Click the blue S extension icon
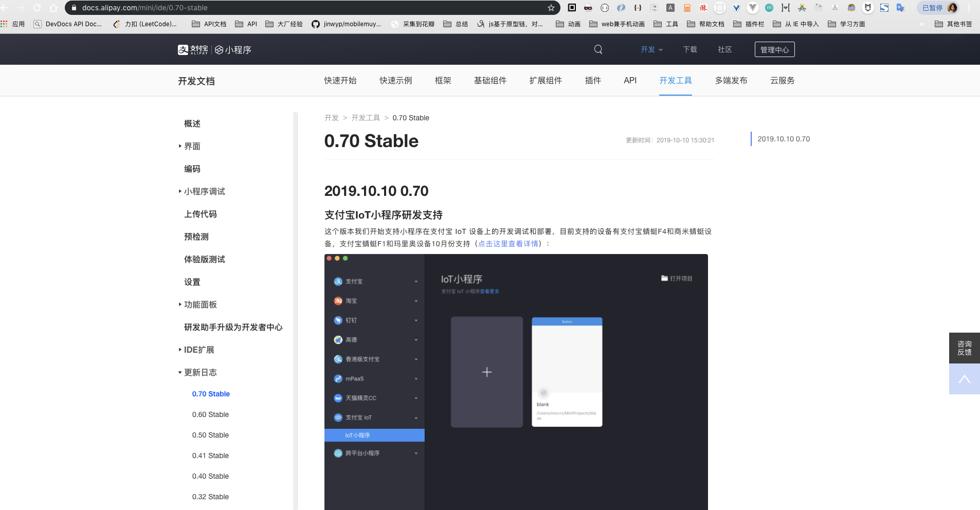This screenshot has width=980, height=510. tap(884, 8)
